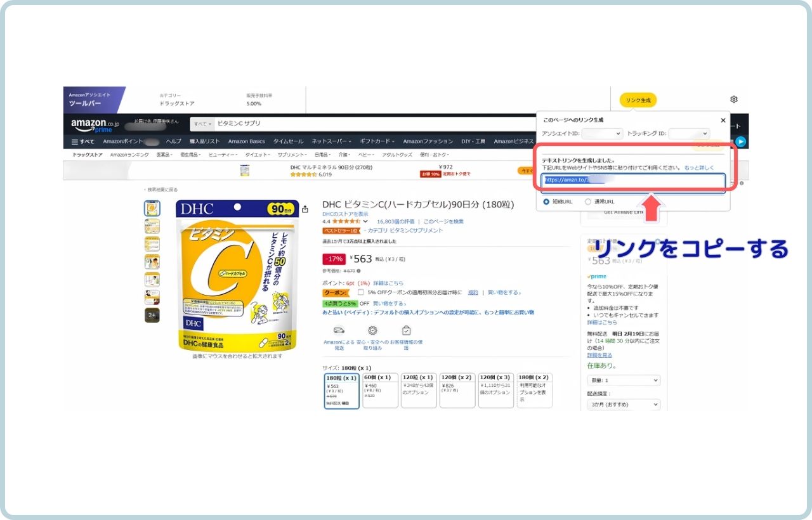Select the sixth product thumbnail image
The height and width of the screenshot is (520, 812).
point(152,297)
